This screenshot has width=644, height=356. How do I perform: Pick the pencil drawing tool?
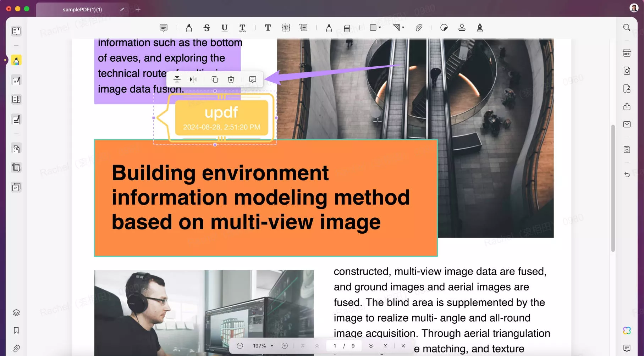coord(329,28)
